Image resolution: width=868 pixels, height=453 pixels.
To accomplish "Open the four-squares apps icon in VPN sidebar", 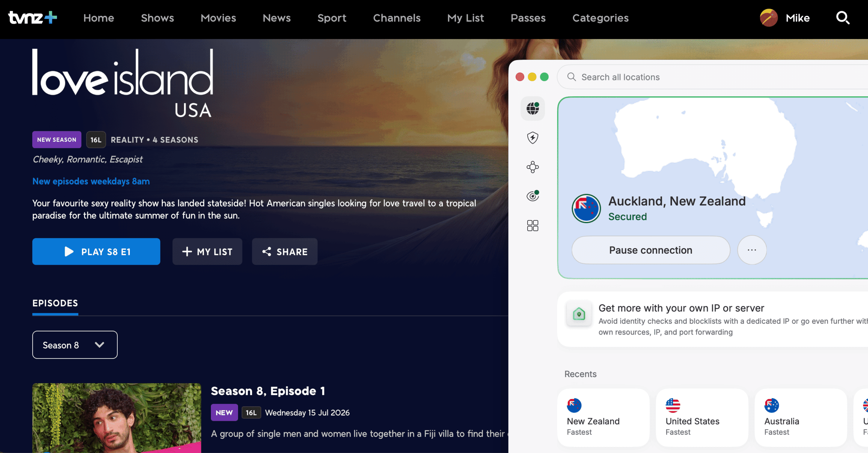I will tap(533, 225).
